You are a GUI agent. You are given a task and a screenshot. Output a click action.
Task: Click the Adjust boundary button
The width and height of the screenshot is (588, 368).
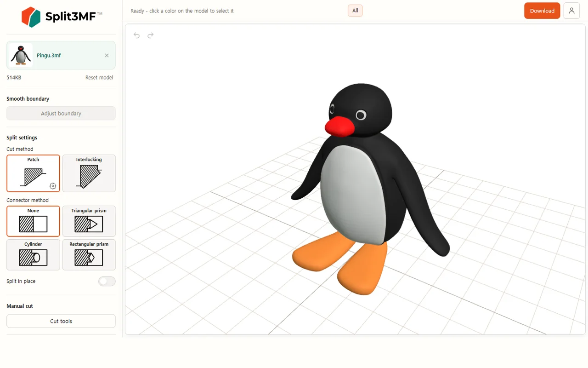(x=61, y=113)
